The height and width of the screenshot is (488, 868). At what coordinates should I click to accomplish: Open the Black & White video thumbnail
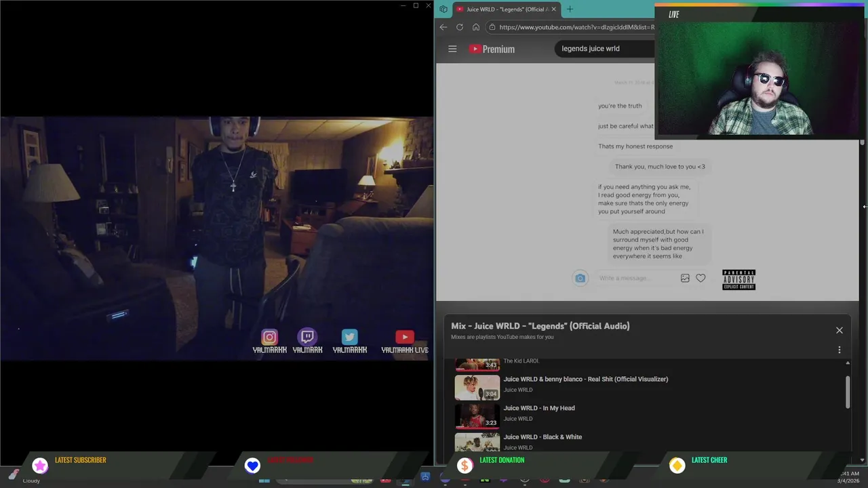click(x=477, y=442)
